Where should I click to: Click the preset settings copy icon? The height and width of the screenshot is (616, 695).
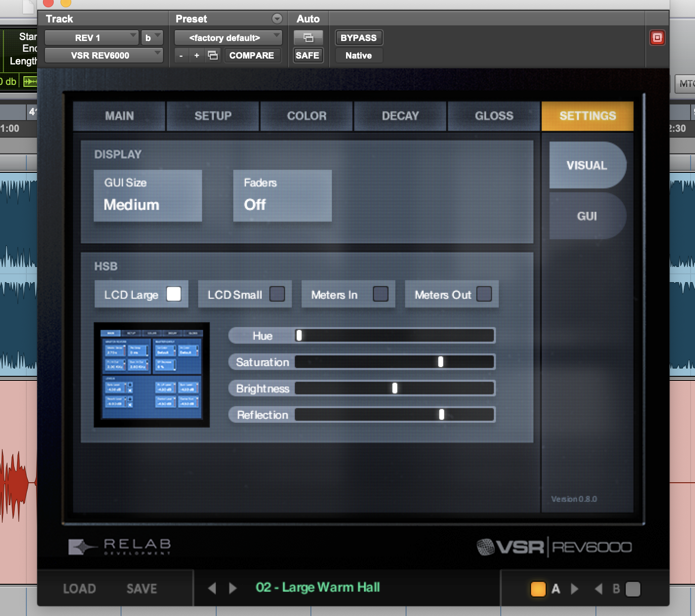[x=213, y=55]
